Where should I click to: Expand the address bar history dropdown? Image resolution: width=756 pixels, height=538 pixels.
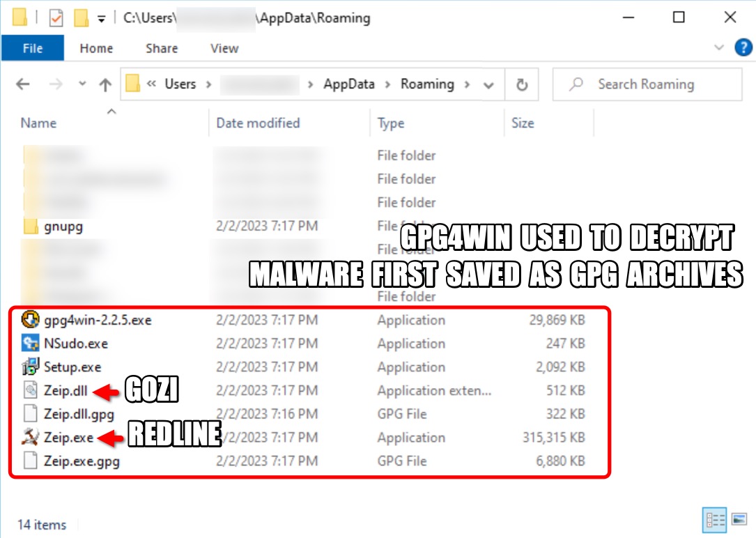488,85
